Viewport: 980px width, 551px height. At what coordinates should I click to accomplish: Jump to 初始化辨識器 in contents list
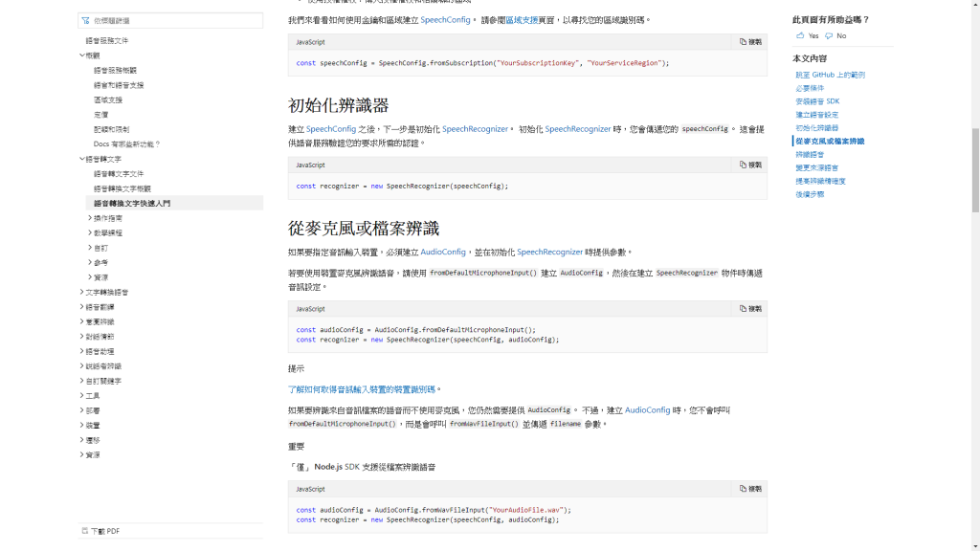817,128
